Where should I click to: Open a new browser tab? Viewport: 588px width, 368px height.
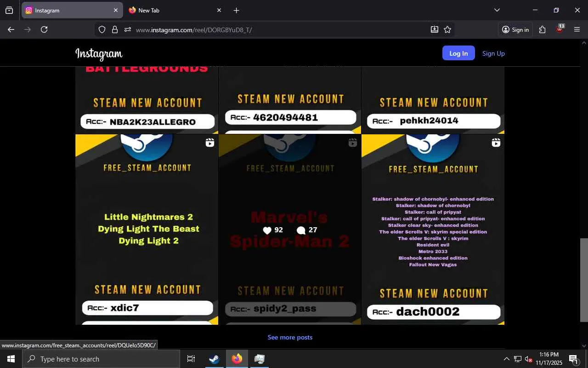236,10
